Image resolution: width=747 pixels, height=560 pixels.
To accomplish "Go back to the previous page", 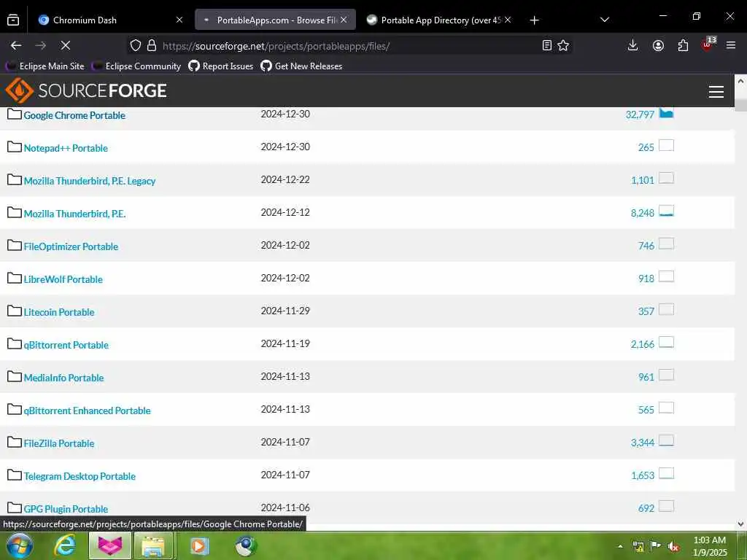I will point(16,46).
